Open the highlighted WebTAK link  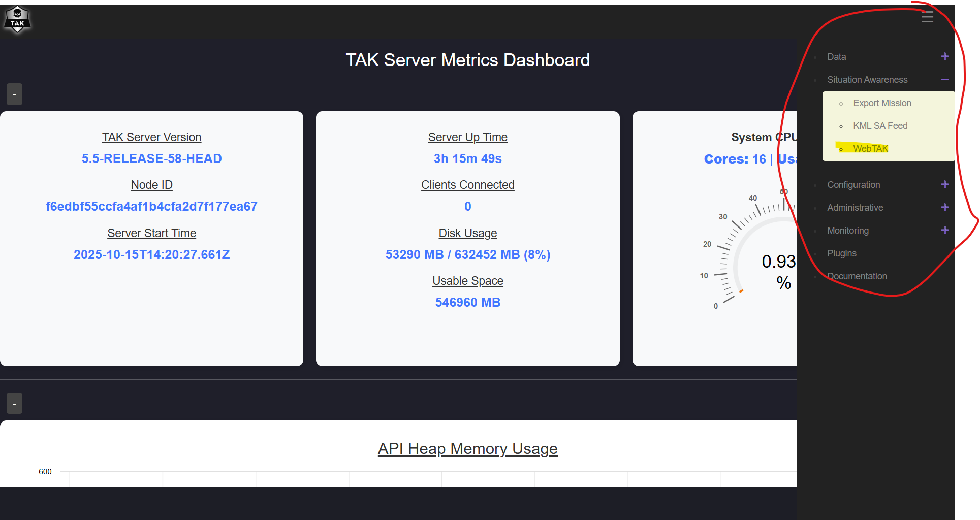pyautogui.click(x=870, y=149)
